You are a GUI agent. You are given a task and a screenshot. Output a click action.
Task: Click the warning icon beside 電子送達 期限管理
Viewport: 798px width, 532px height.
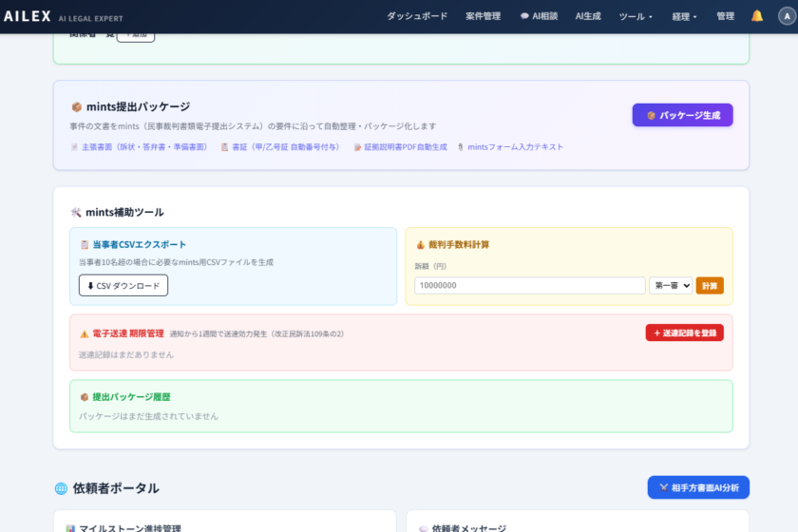coord(85,333)
